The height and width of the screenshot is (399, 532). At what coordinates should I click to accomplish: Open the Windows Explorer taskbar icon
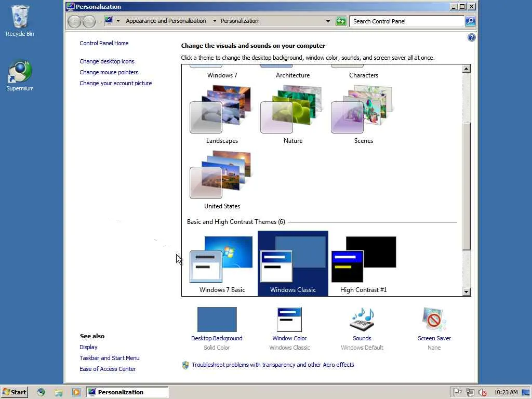pyautogui.click(x=58, y=393)
